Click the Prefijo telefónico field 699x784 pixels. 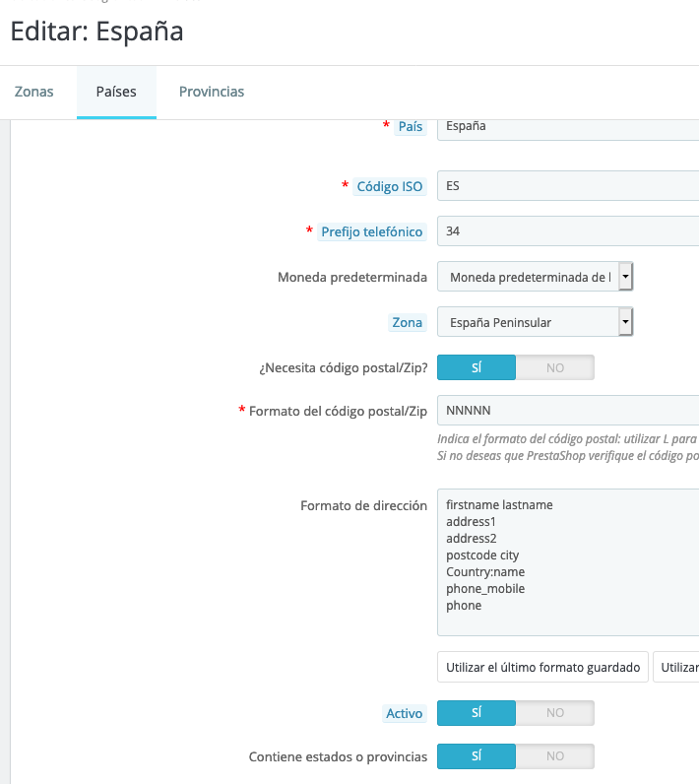pyautogui.click(x=568, y=231)
